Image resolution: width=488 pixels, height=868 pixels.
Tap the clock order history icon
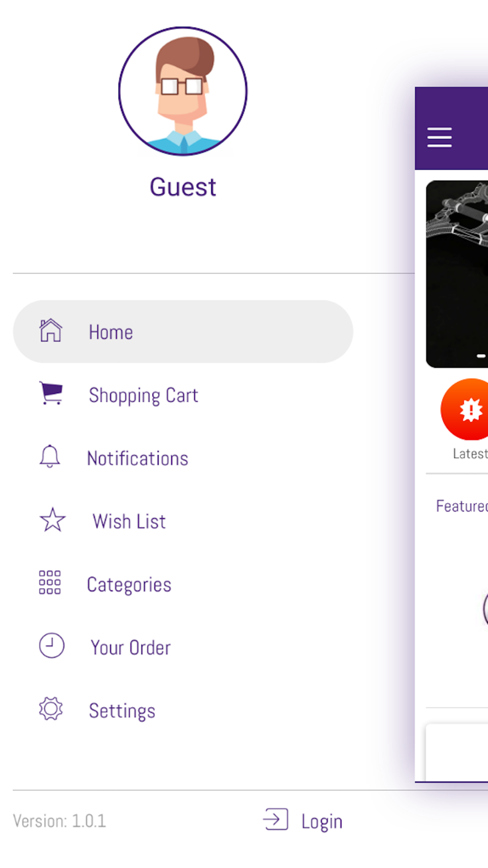coord(52,646)
